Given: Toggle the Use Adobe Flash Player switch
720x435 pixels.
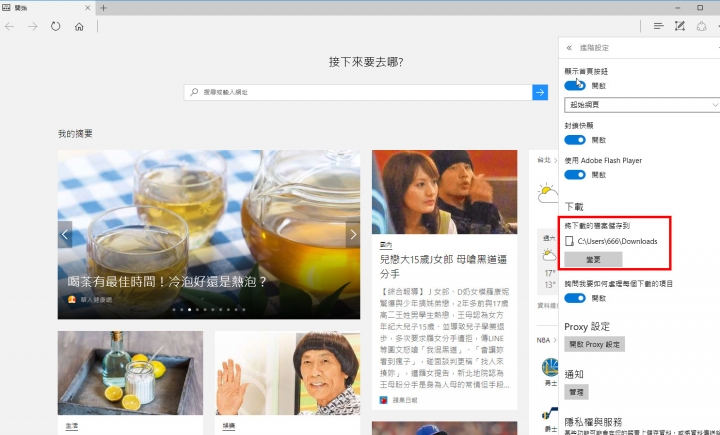Looking at the screenshot, I should tap(575, 175).
